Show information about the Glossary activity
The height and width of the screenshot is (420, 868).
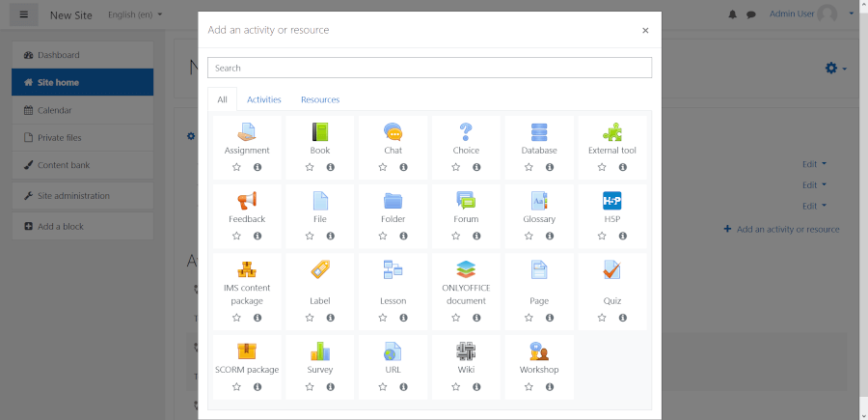click(550, 236)
